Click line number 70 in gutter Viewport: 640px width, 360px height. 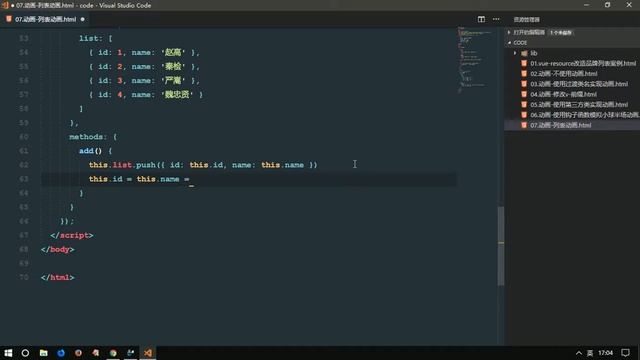(24, 277)
